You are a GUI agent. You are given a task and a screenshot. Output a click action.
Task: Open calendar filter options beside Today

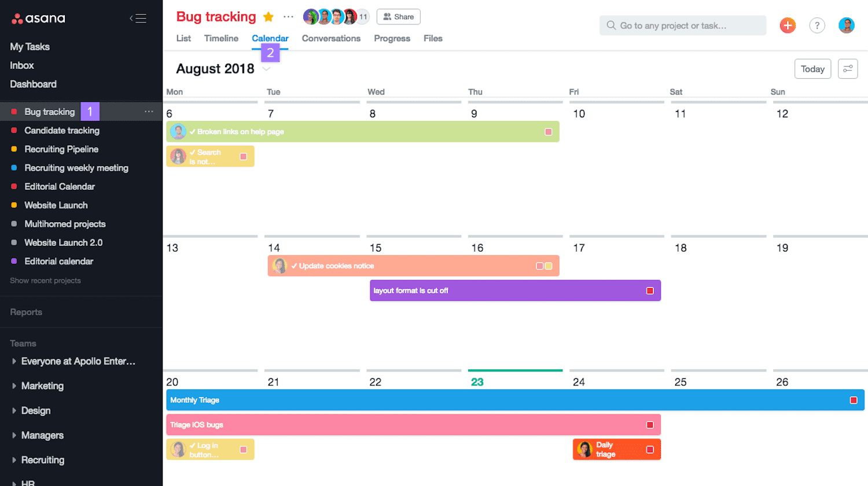click(x=848, y=68)
